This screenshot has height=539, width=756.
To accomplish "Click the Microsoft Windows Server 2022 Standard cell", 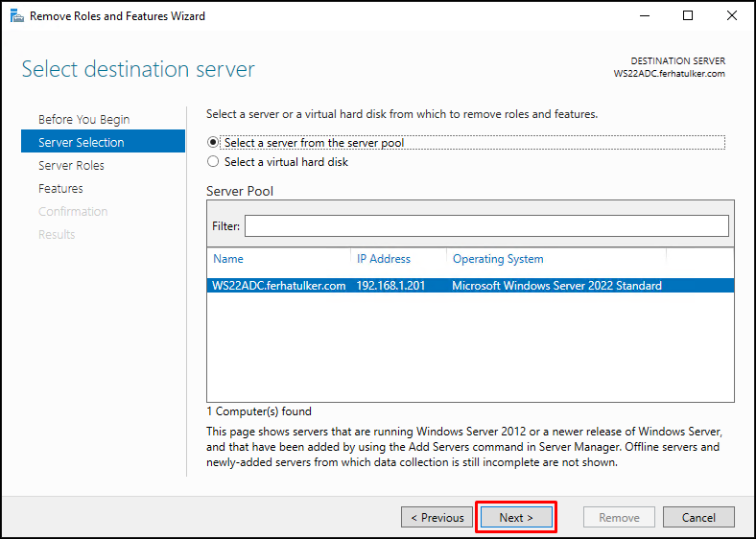I will 556,286.
